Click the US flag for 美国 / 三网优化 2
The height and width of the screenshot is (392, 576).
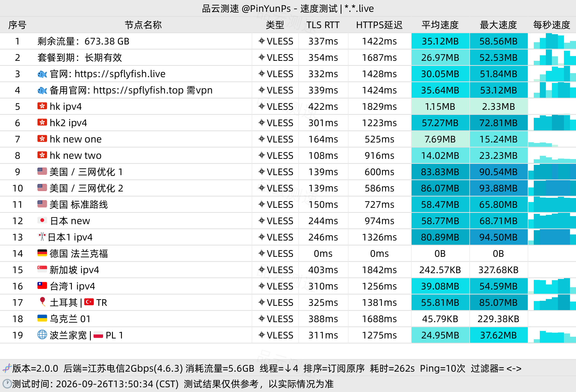click(42, 188)
